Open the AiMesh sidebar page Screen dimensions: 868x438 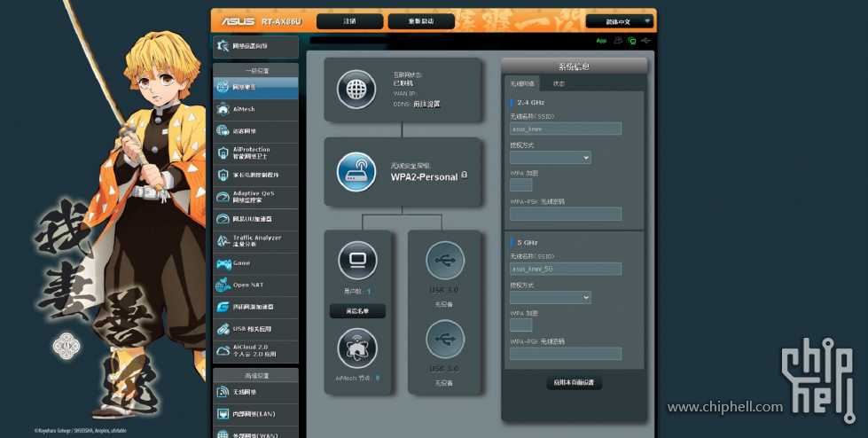[255, 110]
